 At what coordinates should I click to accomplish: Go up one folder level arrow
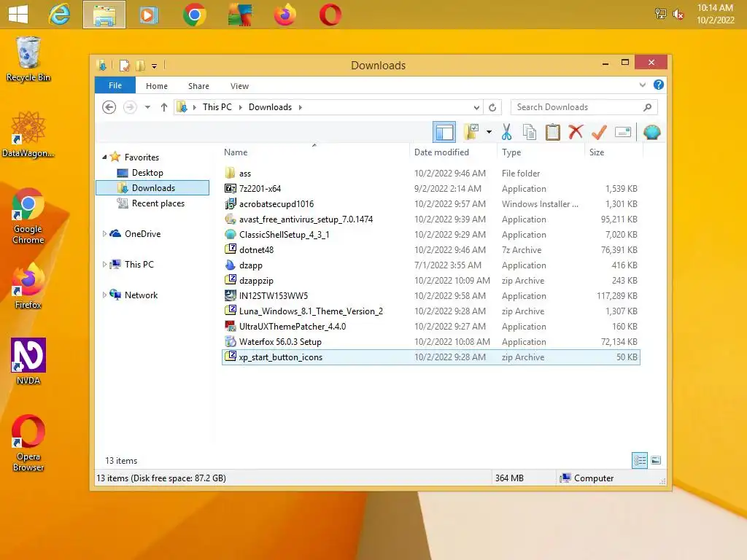tap(164, 107)
